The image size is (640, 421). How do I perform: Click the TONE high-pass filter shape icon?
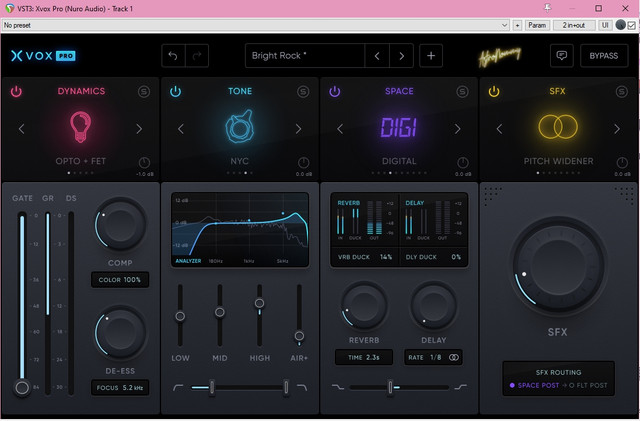[x=178, y=387]
